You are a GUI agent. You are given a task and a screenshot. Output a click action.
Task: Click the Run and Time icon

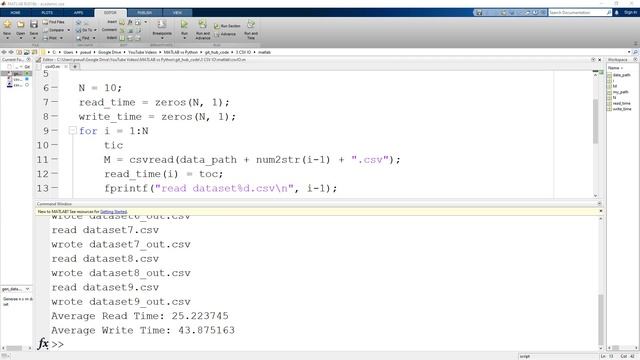(251, 25)
